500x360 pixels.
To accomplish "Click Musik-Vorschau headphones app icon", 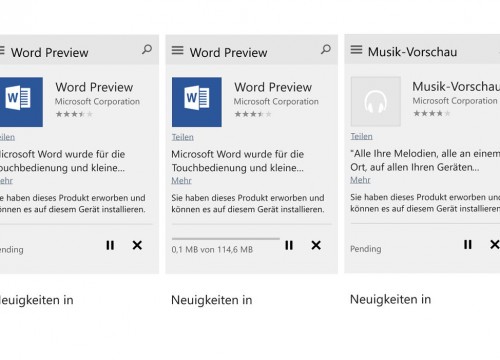I will click(376, 101).
